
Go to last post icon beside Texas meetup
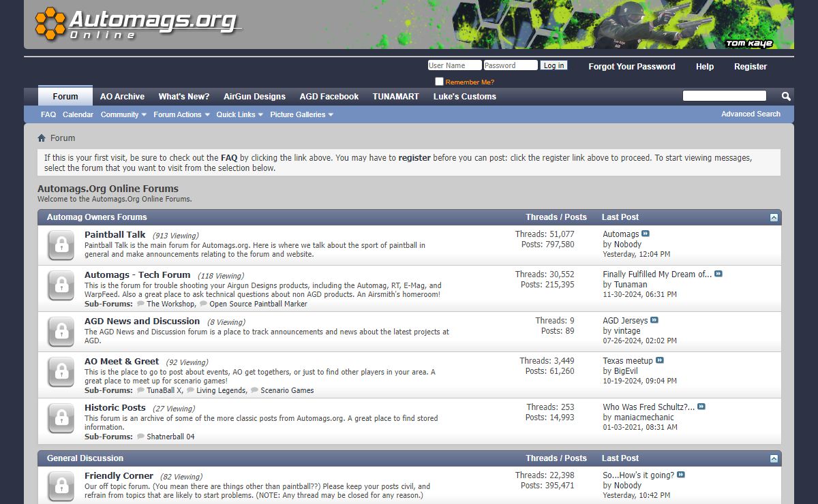659,360
